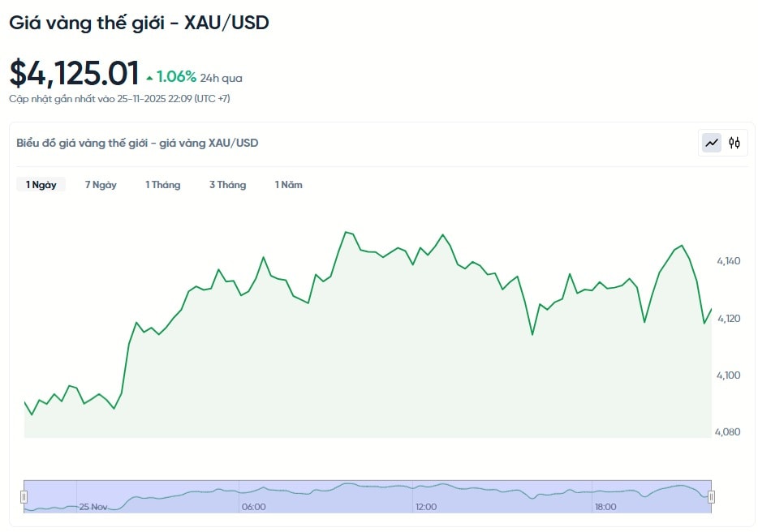Click the 1.06% 24h change value
This screenshot has width=758, height=532.
point(176,77)
